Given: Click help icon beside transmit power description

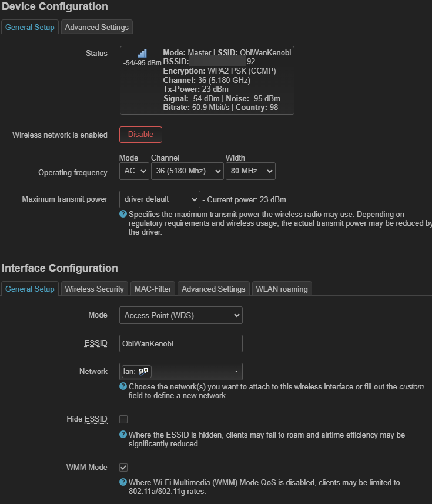Looking at the screenshot, I should click(x=123, y=215).
